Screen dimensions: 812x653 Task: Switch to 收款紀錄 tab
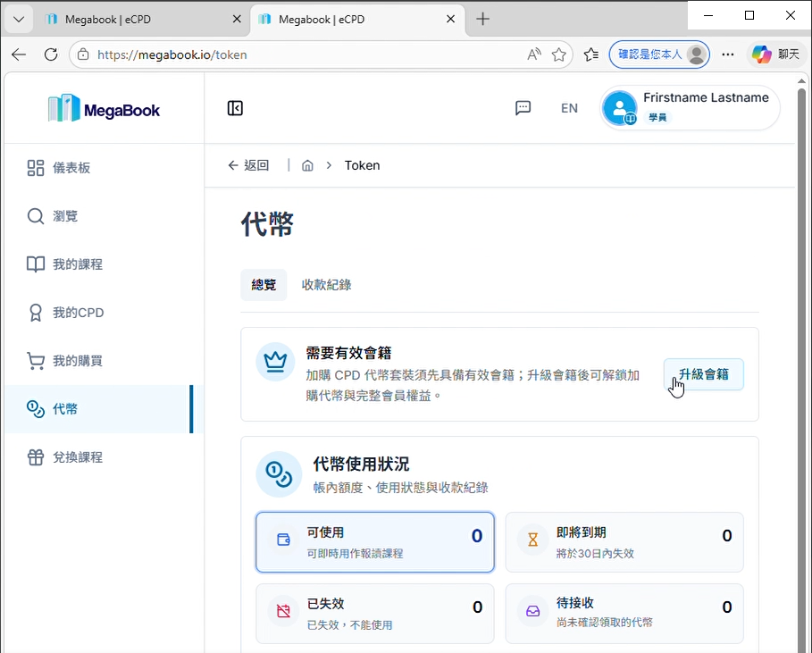(326, 285)
